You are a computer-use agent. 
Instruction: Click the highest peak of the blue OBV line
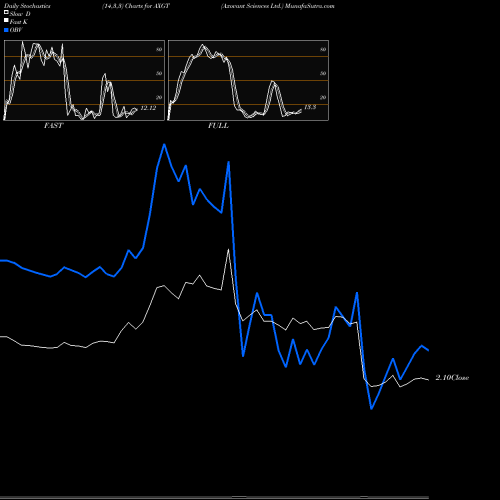click(164, 145)
